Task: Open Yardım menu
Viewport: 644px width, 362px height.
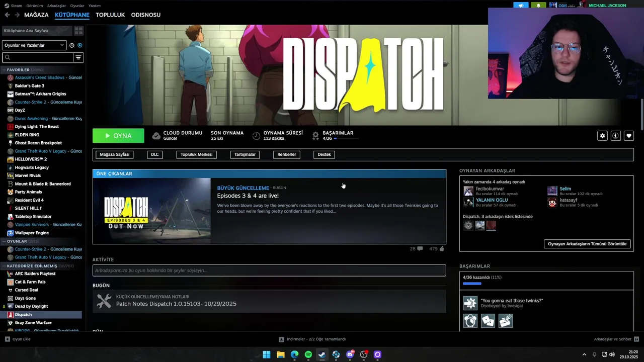Action: pos(95,6)
